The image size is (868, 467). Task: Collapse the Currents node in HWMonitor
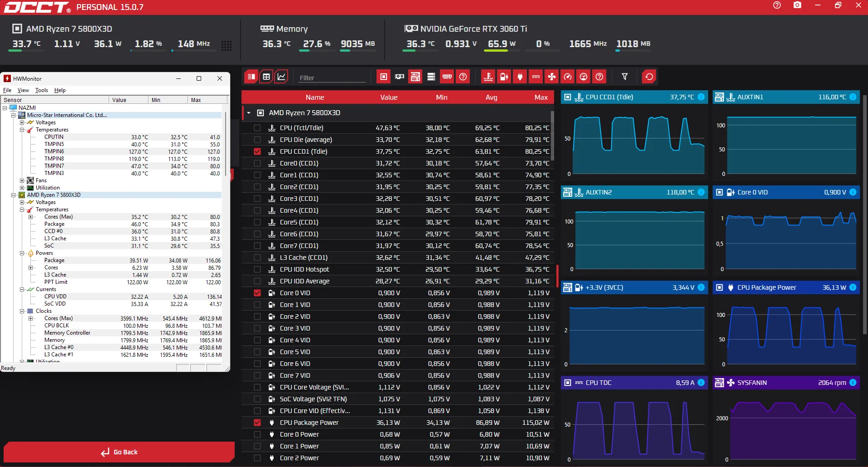pyautogui.click(x=22, y=289)
